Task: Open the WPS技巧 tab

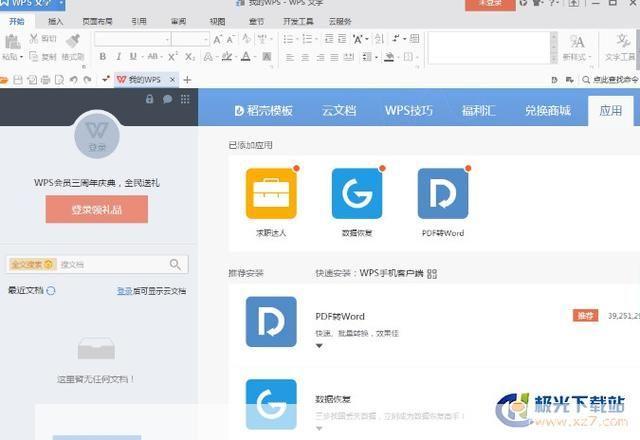Action: click(x=409, y=111)
